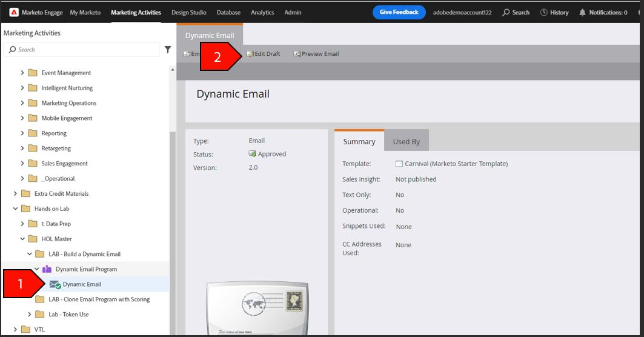This screenshot has width=644, height=337.
Task: Click the Preview Email button label
Action: (x=320, y=54)
